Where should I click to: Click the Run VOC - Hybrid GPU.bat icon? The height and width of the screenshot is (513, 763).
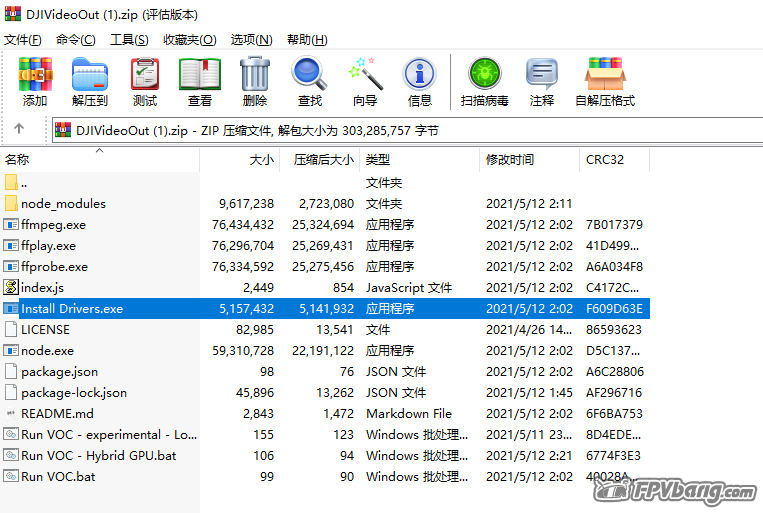click(11, 455)
